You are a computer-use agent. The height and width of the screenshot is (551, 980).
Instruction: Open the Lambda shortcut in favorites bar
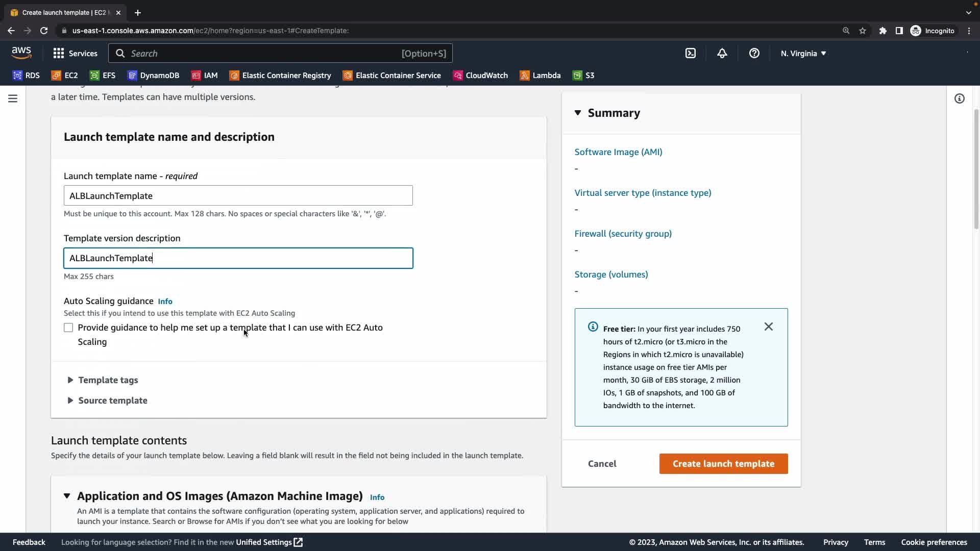click(540, 76)
